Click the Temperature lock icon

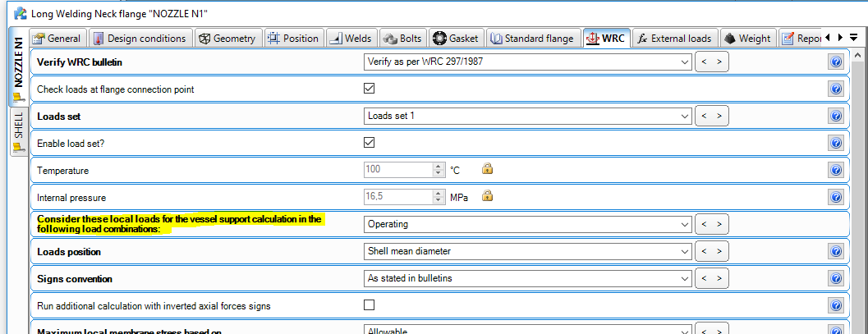tap(487, 168)
